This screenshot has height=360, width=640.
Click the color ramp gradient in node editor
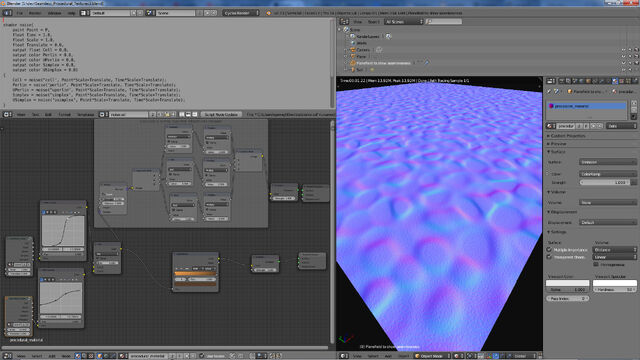[x=196, y=273]
